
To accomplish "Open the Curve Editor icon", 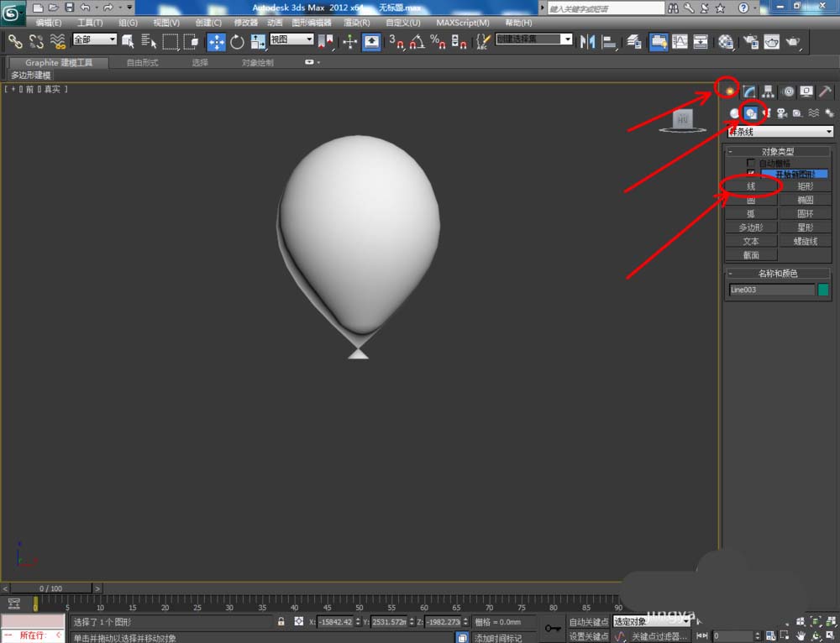I will 680,41.
